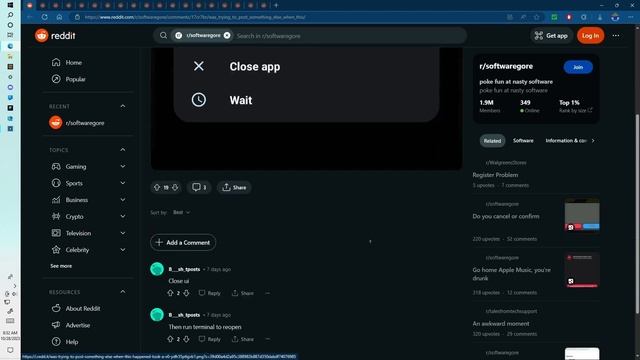
Task: Downvote the post with 19 votes
Action: (175, 187)
